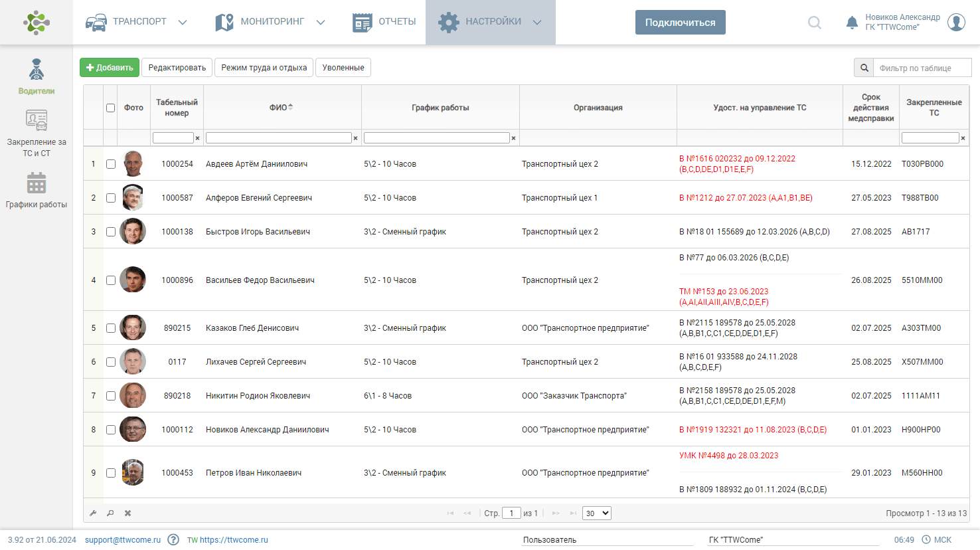Click the magnifier icon in table footer
The height and width of the screenshot is (550, 980).
click(110, 513)
